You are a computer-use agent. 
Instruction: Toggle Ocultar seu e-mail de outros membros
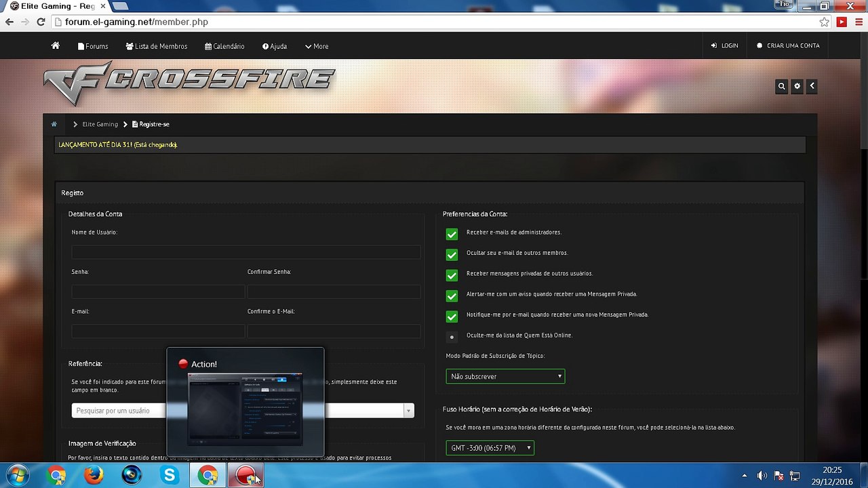click(x=452, y=255)
